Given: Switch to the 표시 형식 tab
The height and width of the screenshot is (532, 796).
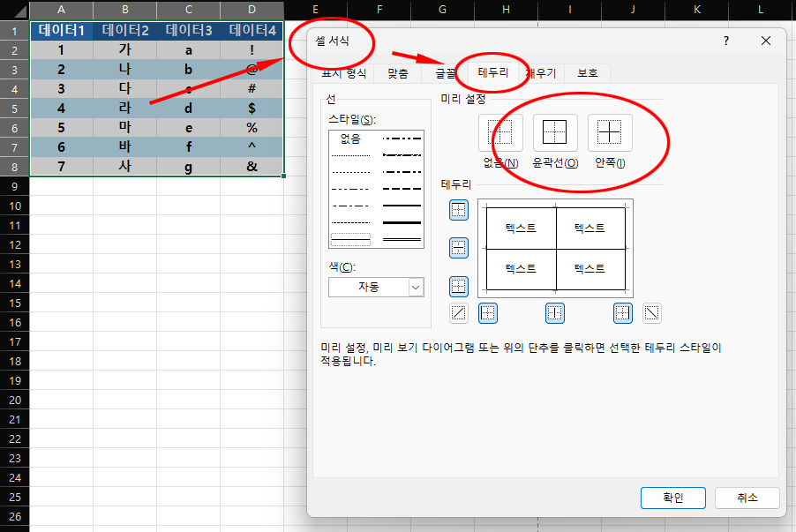Looking at the screenshot, I should coord(343,73).
